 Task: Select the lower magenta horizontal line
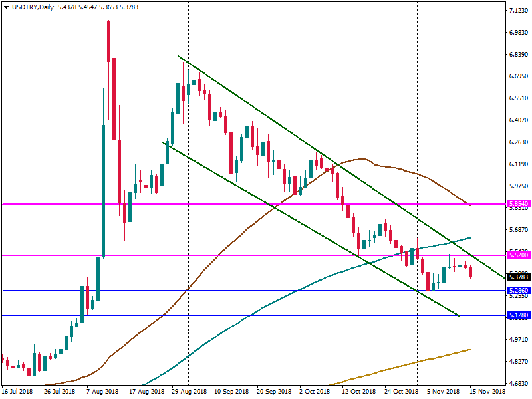point(199,255)
